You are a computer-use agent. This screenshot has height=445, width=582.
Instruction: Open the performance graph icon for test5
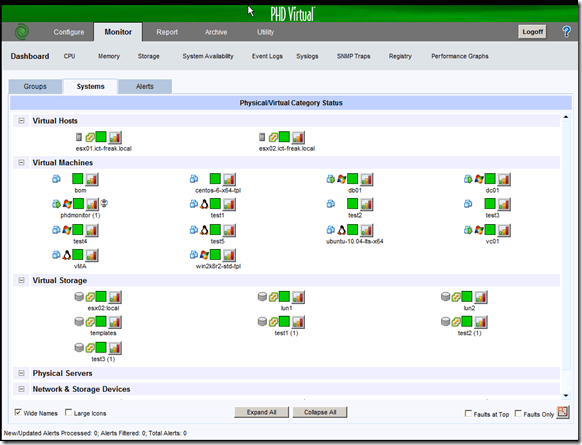pyautogui.click(x=229, y=230)
